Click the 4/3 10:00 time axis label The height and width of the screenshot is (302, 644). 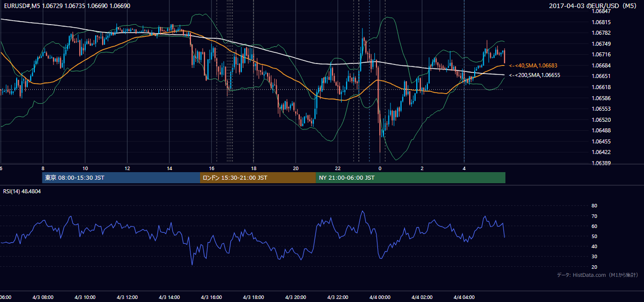pyautogui.click(x=85, y=297)
